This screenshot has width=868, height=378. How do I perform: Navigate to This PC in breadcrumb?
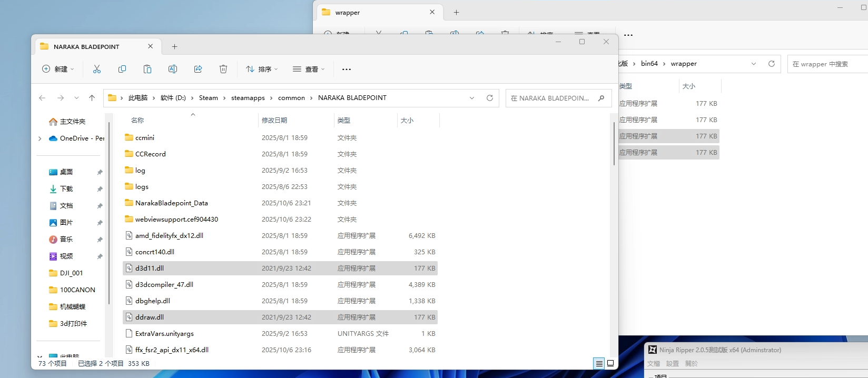[138, 98]
